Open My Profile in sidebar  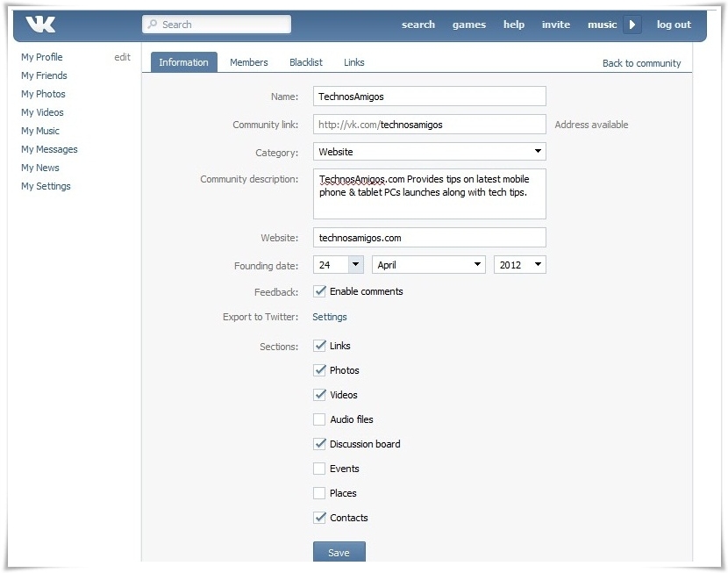42,57
